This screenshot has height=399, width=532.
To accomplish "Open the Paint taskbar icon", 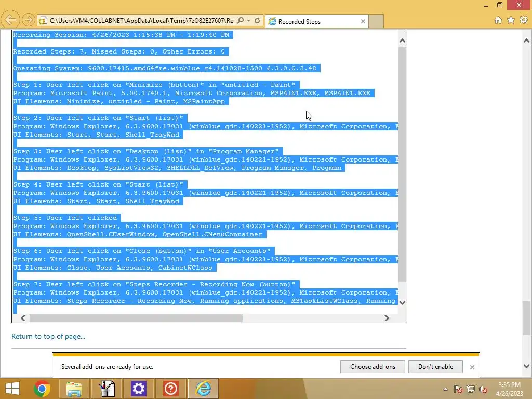I will click(x=107, y=389).
